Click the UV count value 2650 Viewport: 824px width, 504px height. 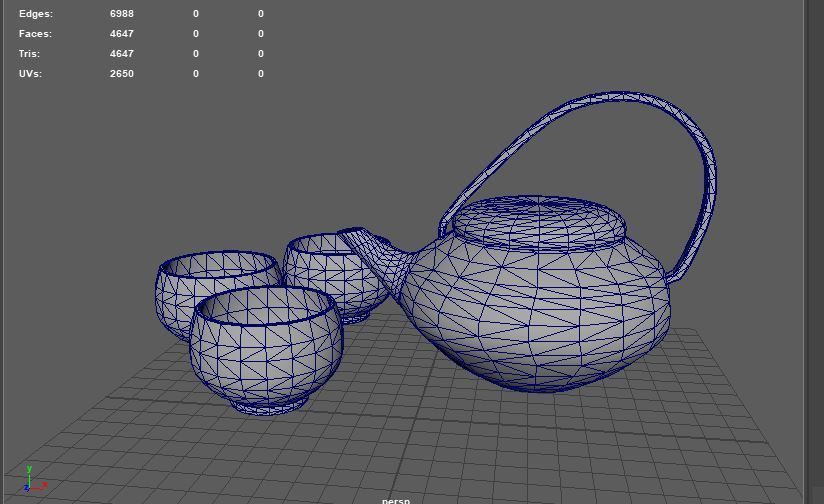(121, 74)
